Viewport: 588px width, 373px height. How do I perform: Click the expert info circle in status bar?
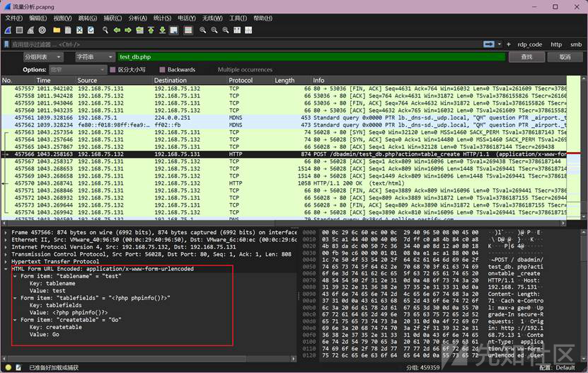[8, 367]
